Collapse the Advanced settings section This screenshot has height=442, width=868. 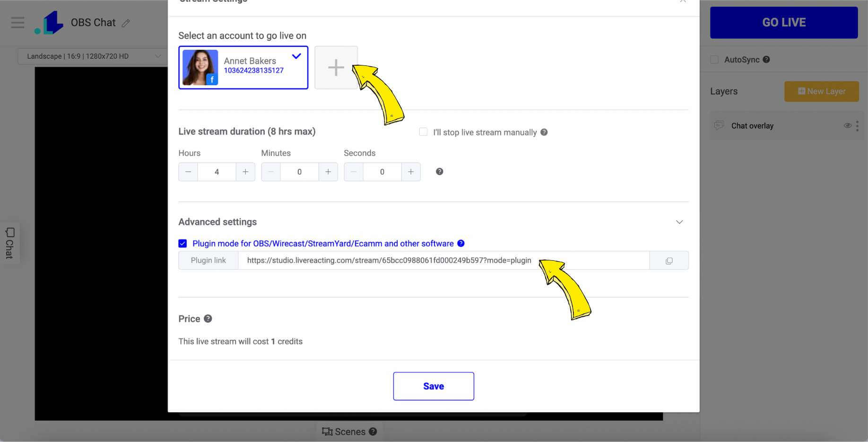tap(679, 222)
